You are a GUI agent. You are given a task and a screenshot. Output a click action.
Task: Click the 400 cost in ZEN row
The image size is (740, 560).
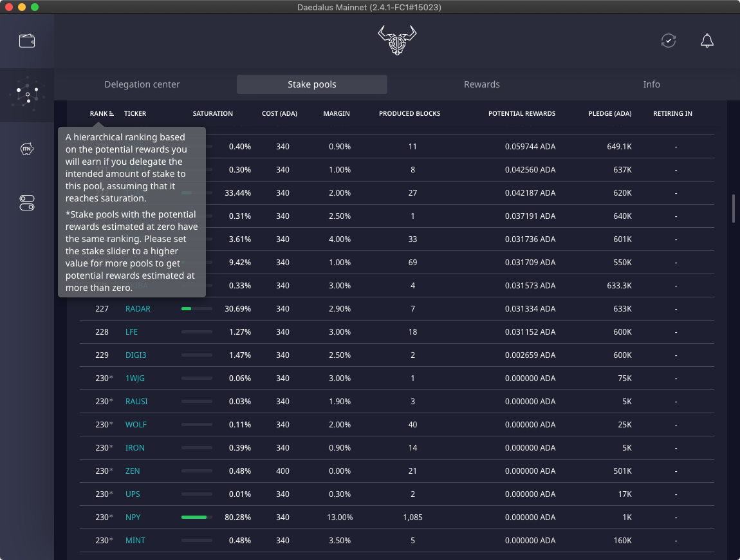282,471
